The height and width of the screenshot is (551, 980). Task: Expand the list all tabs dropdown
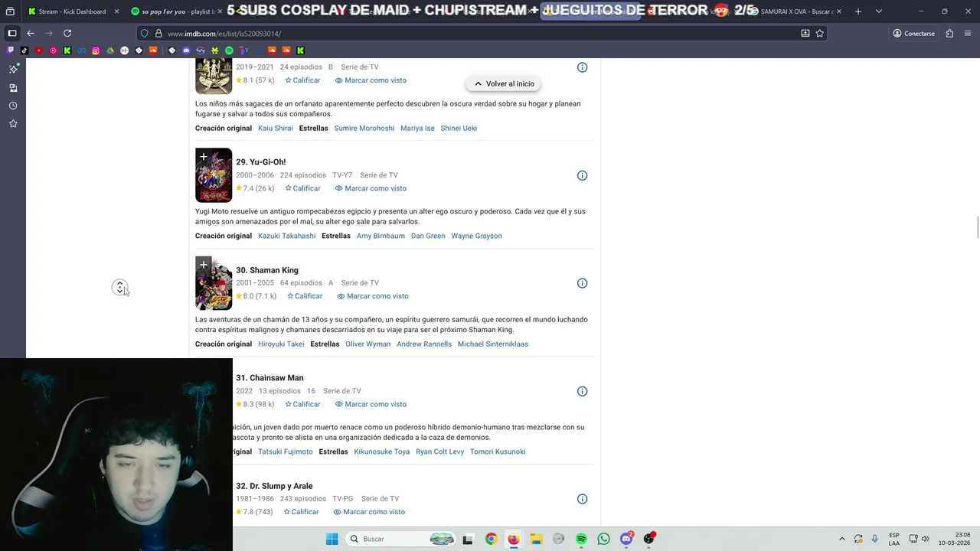(878, 11)
